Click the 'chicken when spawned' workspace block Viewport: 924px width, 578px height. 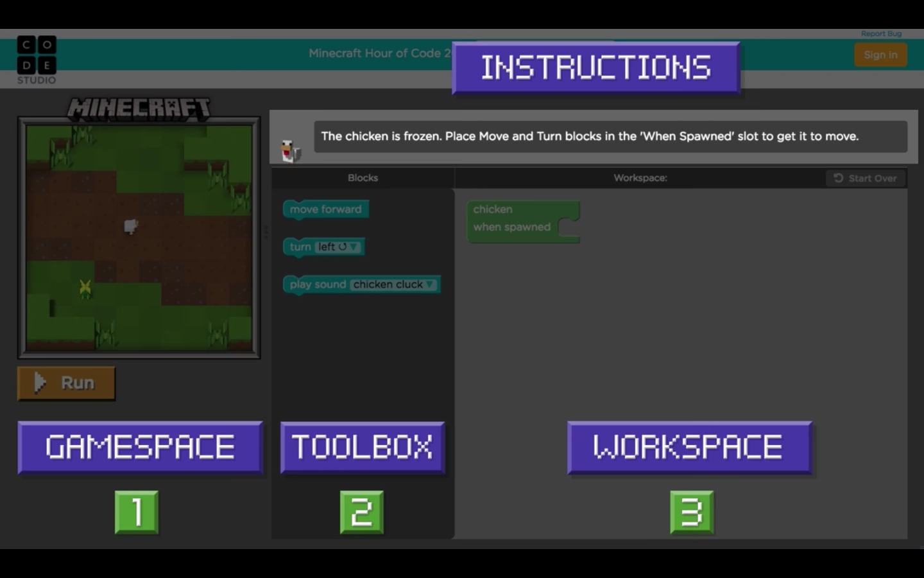pyautogui.click(x=511, y=218)
